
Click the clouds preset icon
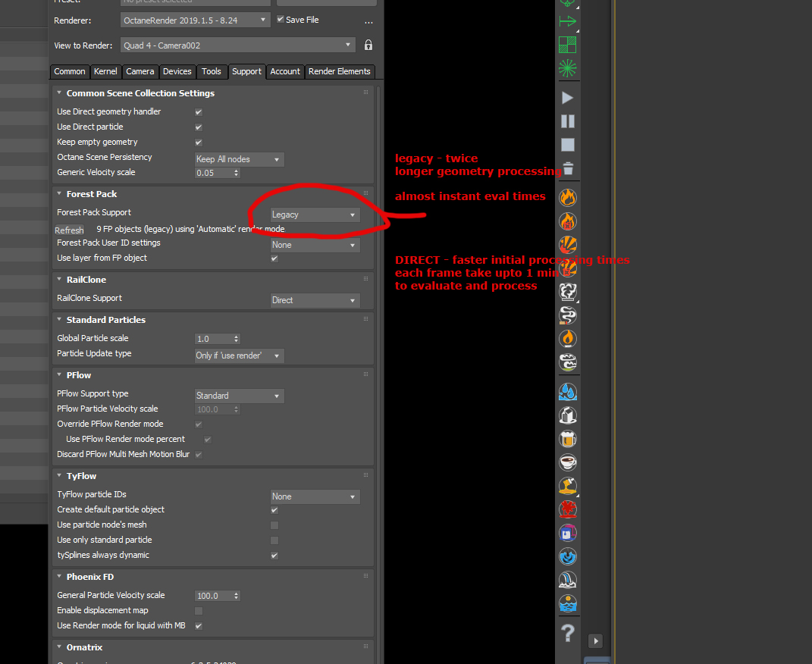tap(568, 362)
